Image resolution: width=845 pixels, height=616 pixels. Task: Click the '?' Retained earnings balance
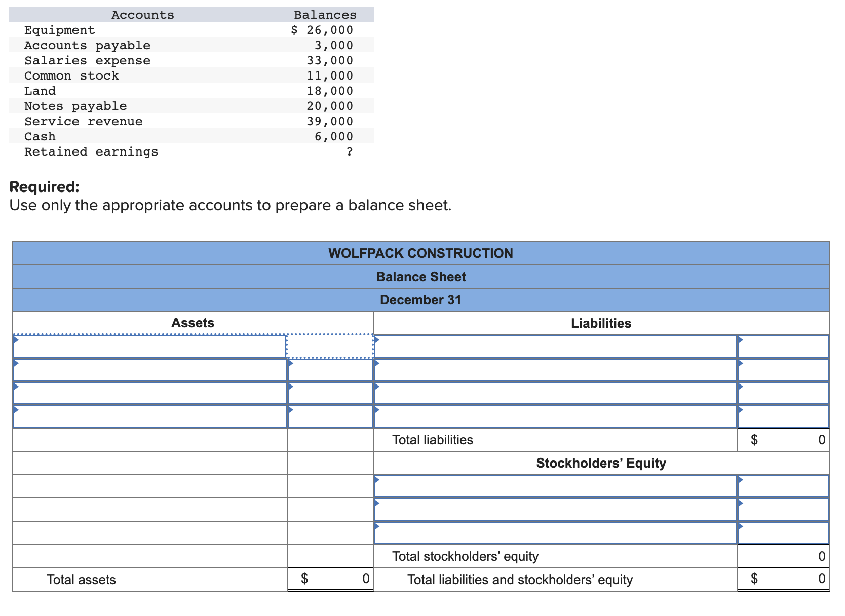(x=350, y=152)
